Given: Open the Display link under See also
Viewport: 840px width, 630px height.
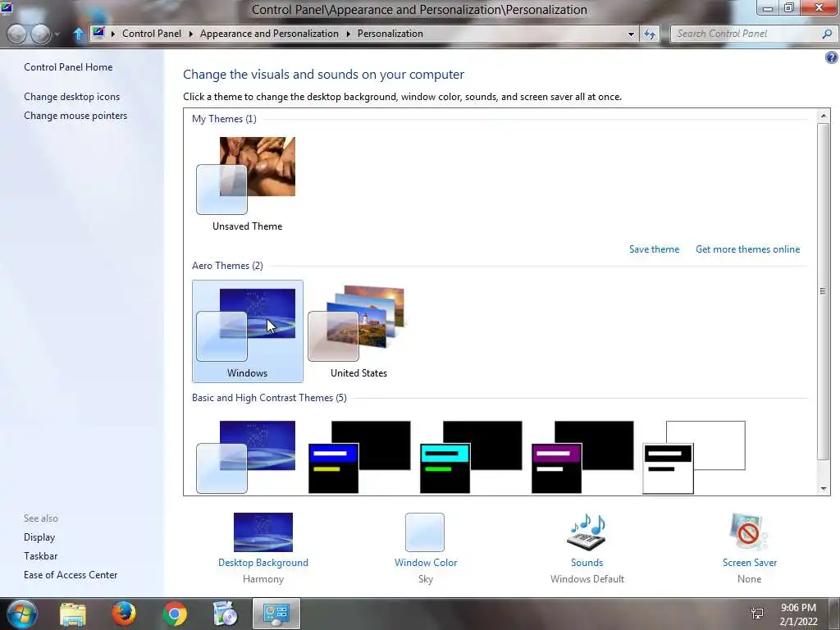Looking at the screenshot, I should [x=39, y=536].
